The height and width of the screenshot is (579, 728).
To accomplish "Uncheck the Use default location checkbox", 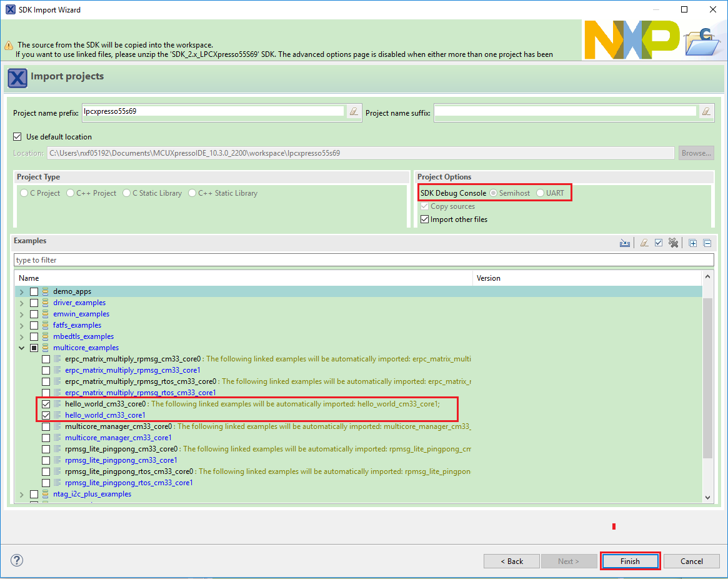I will point(17,137).
